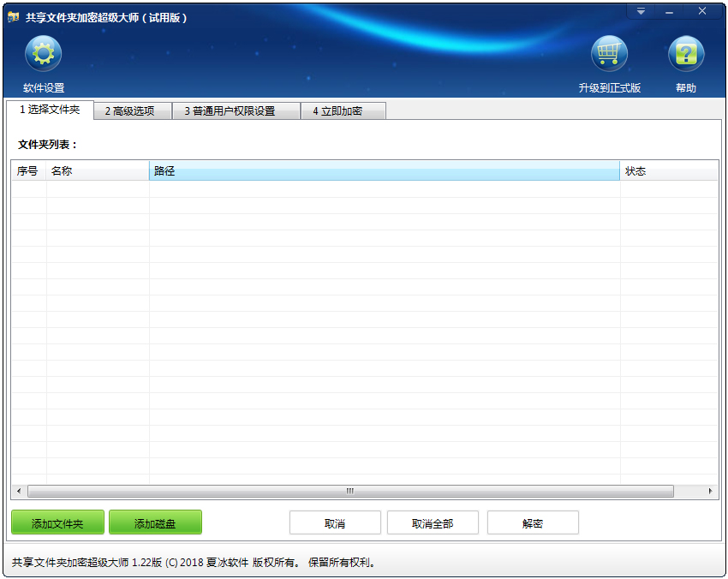Screen dimensions: 728x579
Task: Select the 4 立即加密 tab
Action: coord(343,110)
